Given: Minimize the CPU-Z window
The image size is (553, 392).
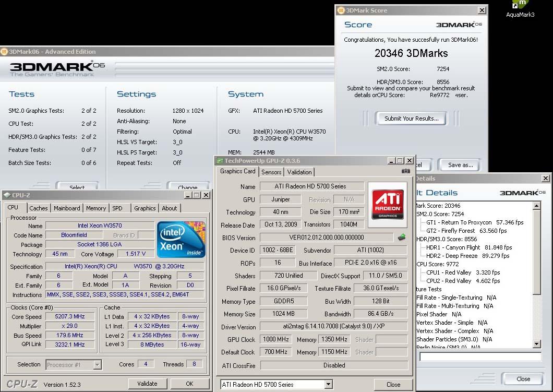Looking at the screenshot, I should (x=188, y=195).
